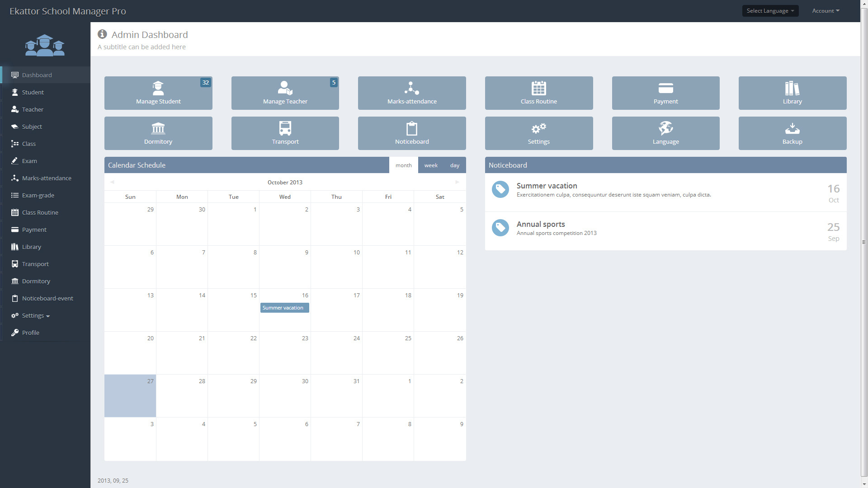Open the Backup download tile

point(792,133)
